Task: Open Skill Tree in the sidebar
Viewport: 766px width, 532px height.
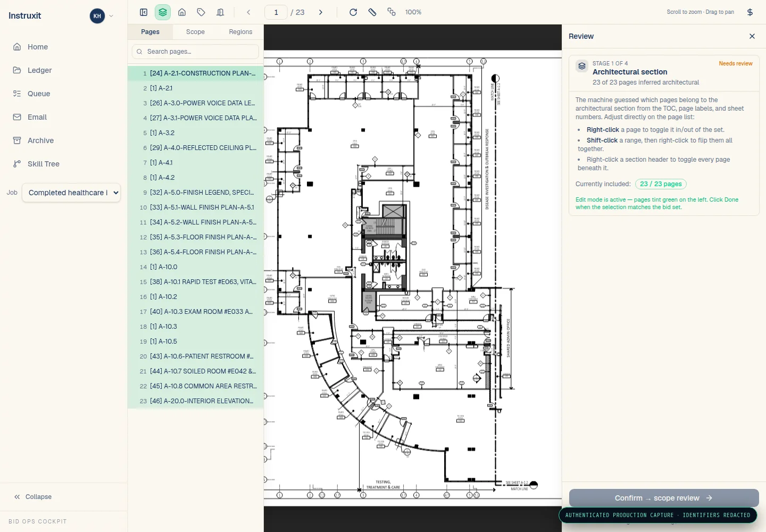Action: click(x=64, y=164)
